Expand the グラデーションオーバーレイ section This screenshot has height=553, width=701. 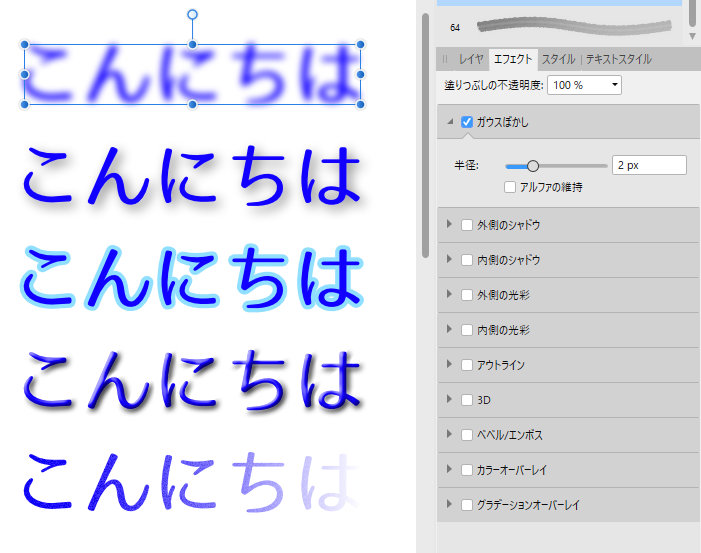click(x=450, y=505)
